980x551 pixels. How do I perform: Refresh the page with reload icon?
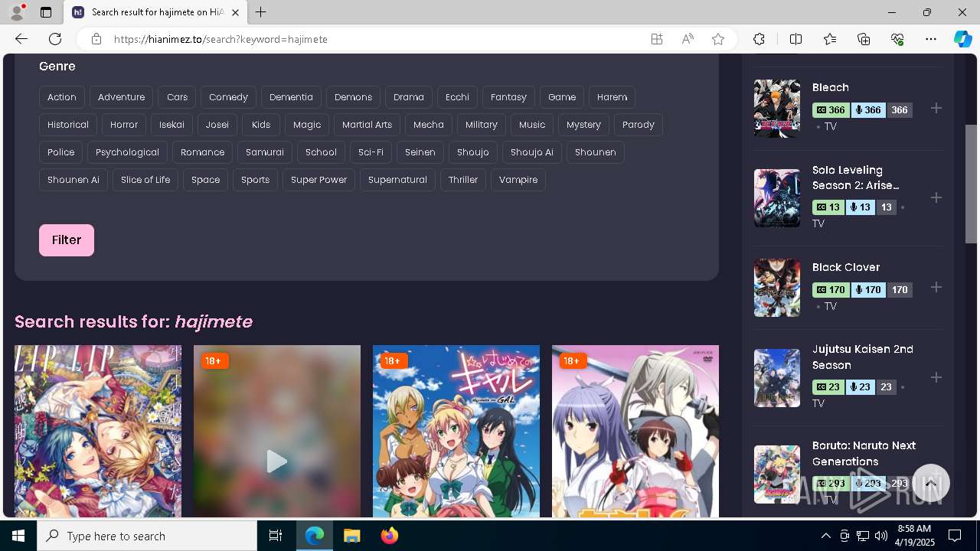click(x=55, y=39)
